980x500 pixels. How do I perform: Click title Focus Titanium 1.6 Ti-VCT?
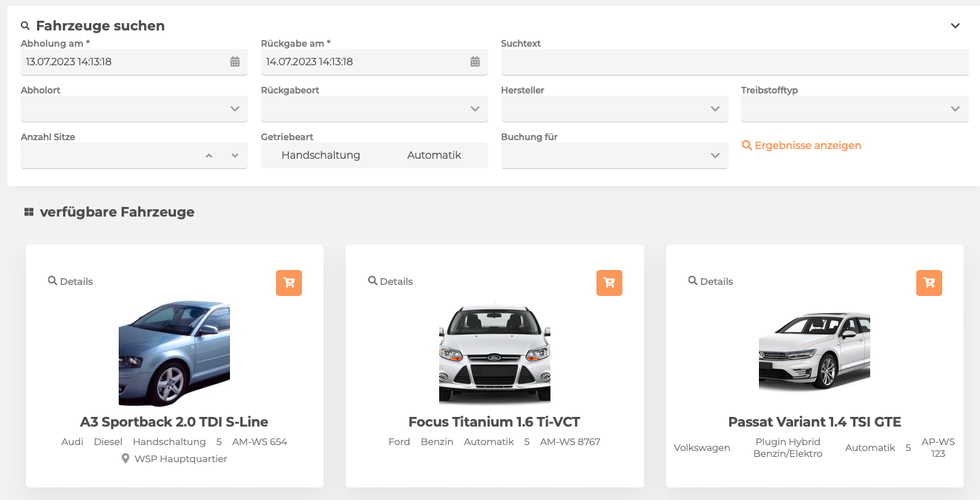494,422
